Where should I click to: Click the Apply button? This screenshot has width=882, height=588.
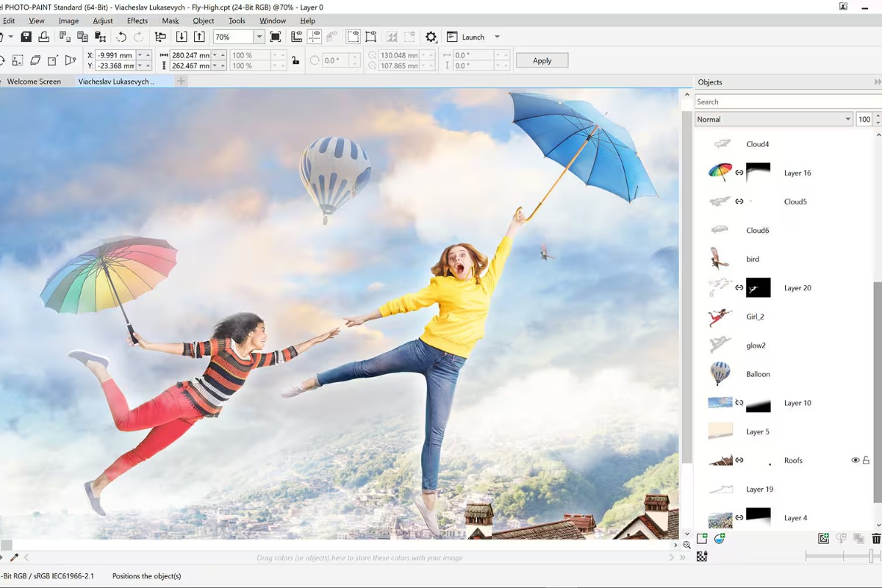coord(542,60)
